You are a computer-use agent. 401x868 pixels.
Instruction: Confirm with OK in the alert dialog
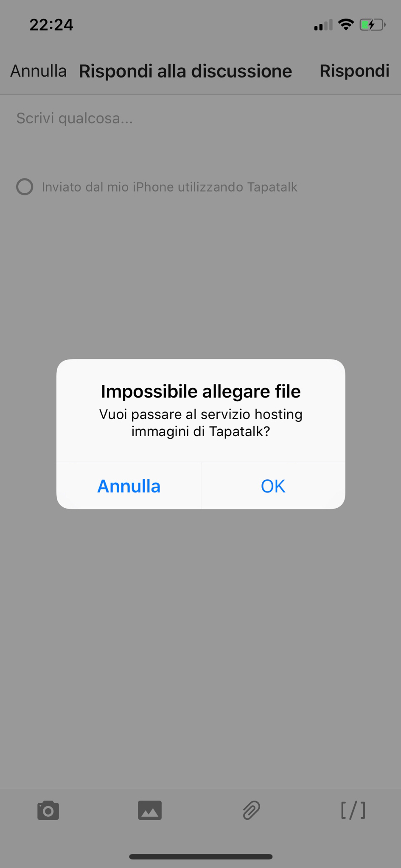click(273, 486)
